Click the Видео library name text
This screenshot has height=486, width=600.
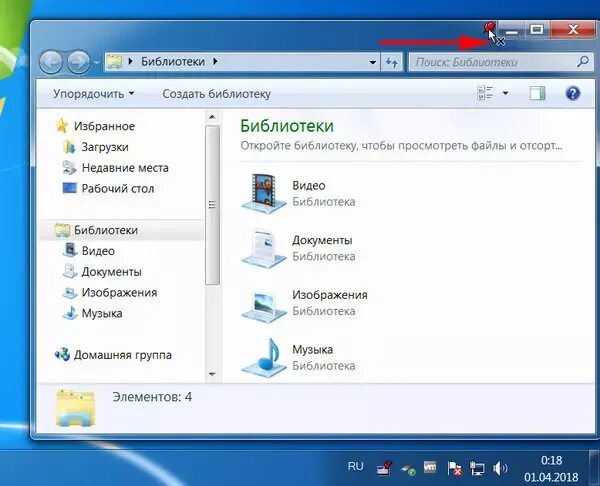pos(309,186)
